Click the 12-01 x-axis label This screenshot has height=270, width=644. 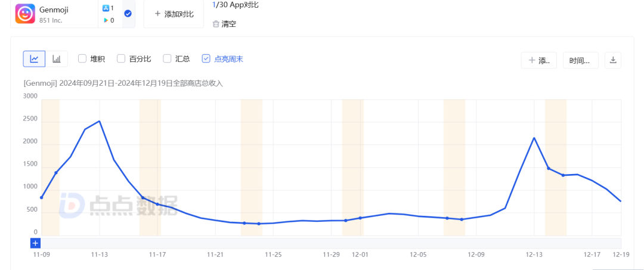coord(360,255)
